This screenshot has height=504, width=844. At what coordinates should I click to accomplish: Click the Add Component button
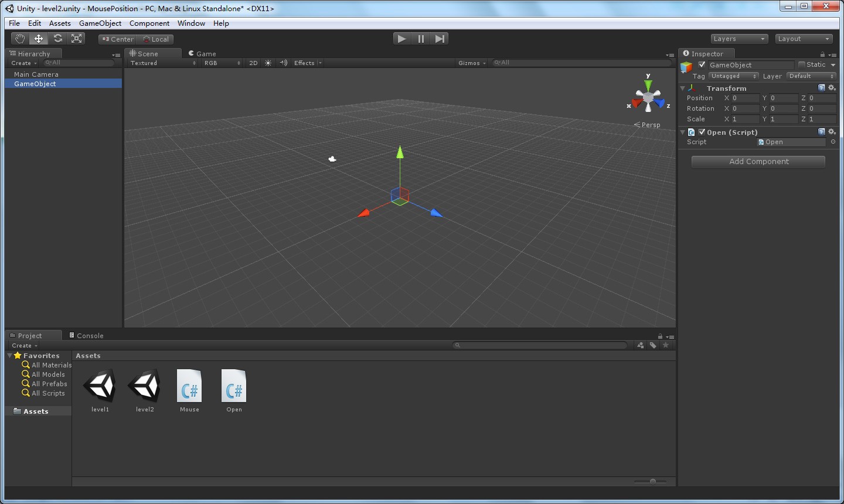pos(758,161)
